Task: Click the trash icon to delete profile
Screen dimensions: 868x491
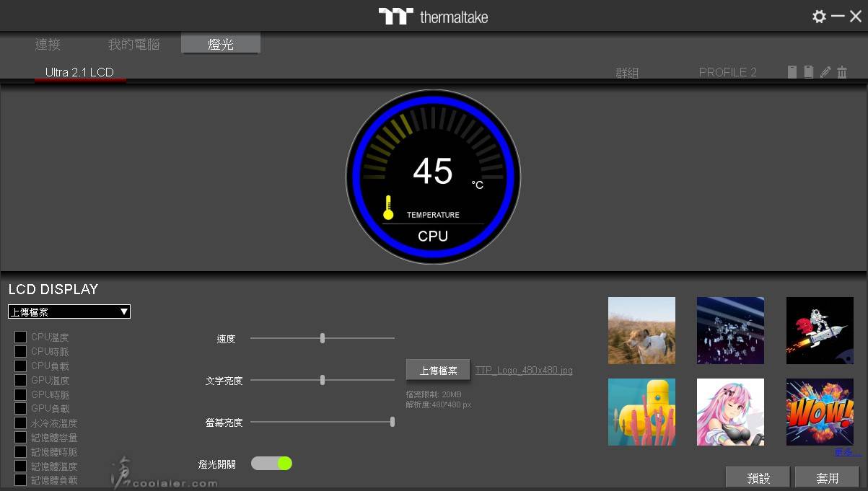Action: tap(842, 72)
